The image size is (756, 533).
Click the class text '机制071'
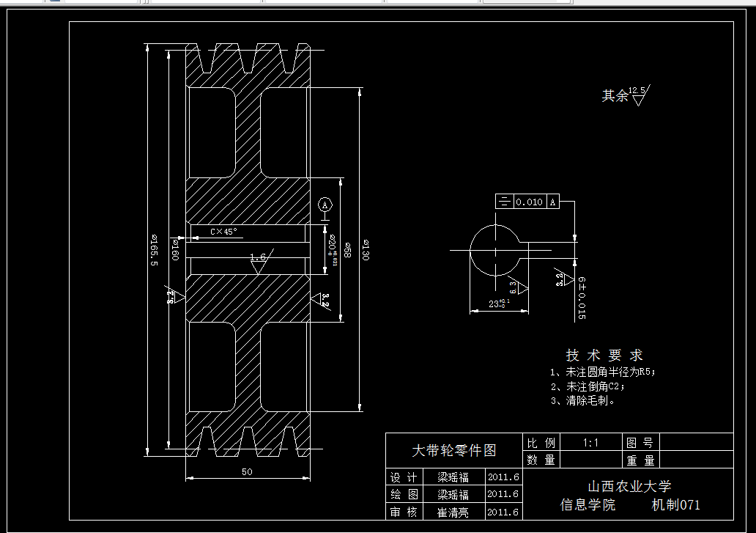tap(675, 504)
